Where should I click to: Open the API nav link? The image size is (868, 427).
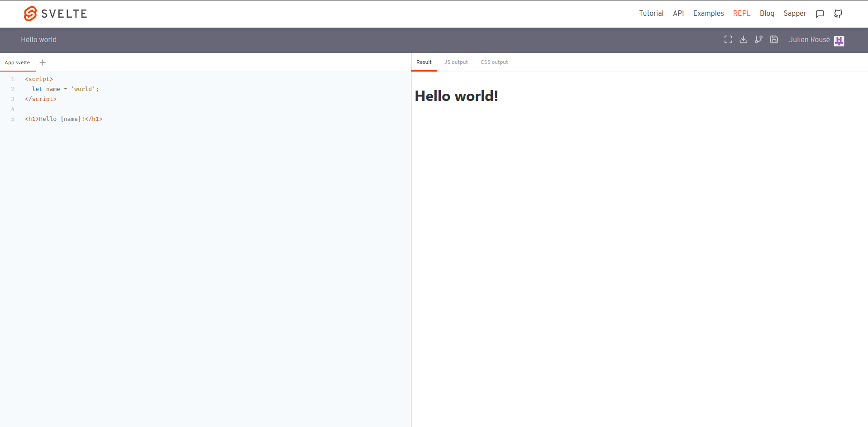point(678,14)
